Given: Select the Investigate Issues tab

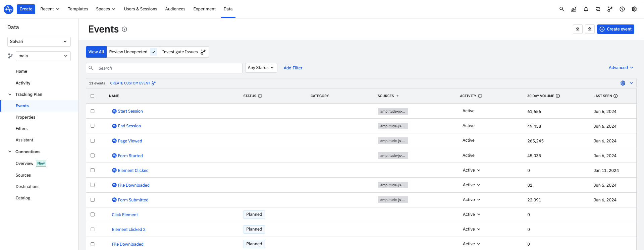Looking at the screenshot, I should tap(184, 52).
